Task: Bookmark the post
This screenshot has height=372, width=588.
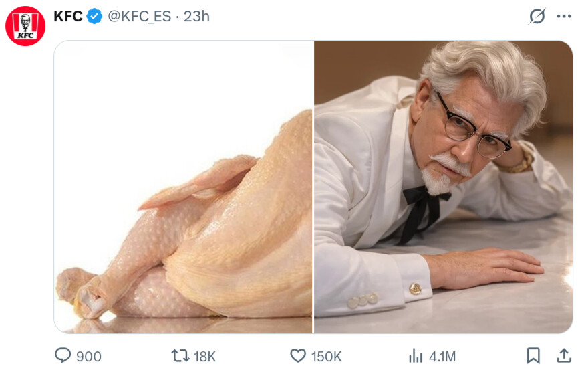Action: [x=533, y=355]
